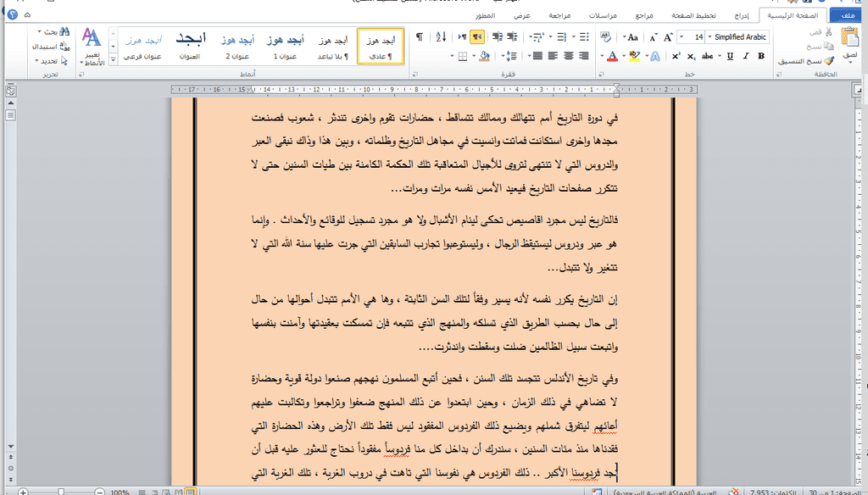Apply red font color A
Viewport: 868px width, 495px height.
point(612,56)
